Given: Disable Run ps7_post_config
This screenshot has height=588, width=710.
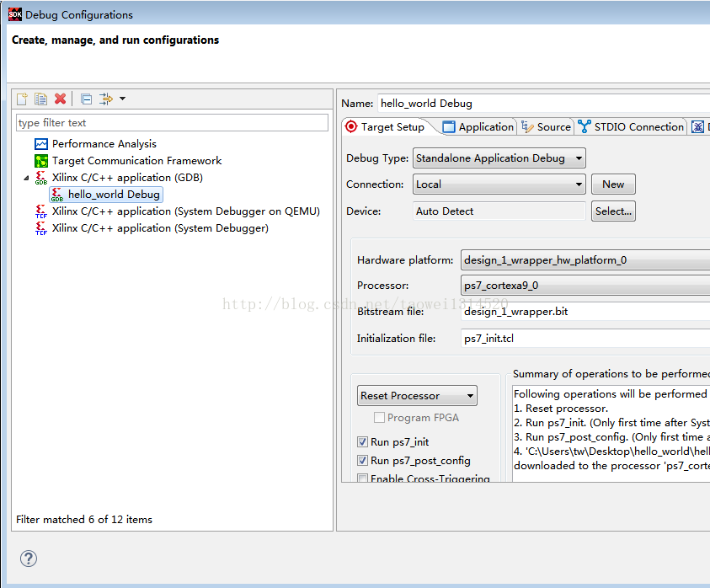Looking at the screenshot, I should pyautogui.click(x=363, y=460).
